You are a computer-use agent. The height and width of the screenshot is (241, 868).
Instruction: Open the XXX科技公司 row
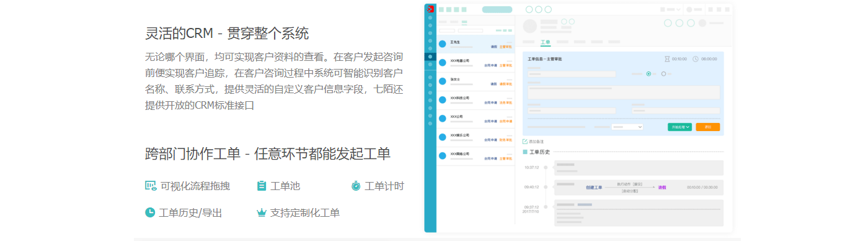476,100
